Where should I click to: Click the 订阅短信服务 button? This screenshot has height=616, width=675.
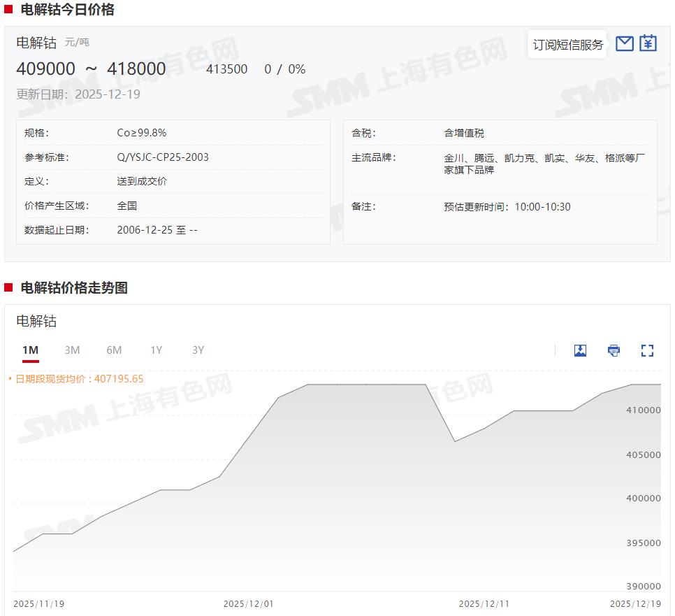pyautogui.click(x=567, y=45)
